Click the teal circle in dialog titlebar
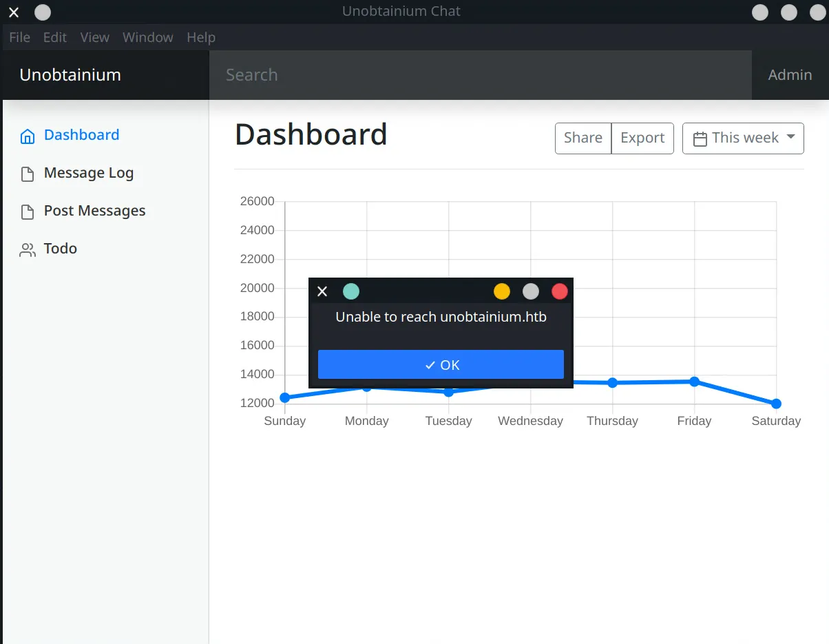This screenshot has width=829, height=644. click(x=351, y=291)
